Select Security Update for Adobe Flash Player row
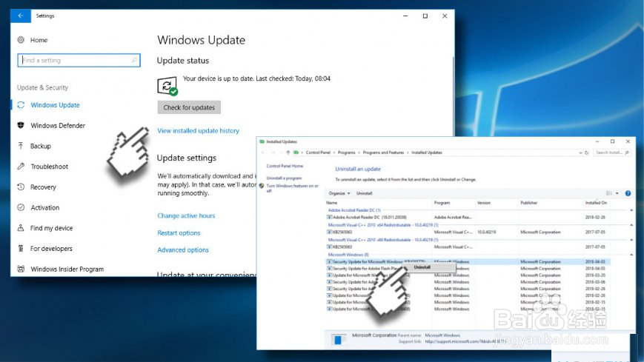This screenshot has height=362, width=644. pos(468,269)
